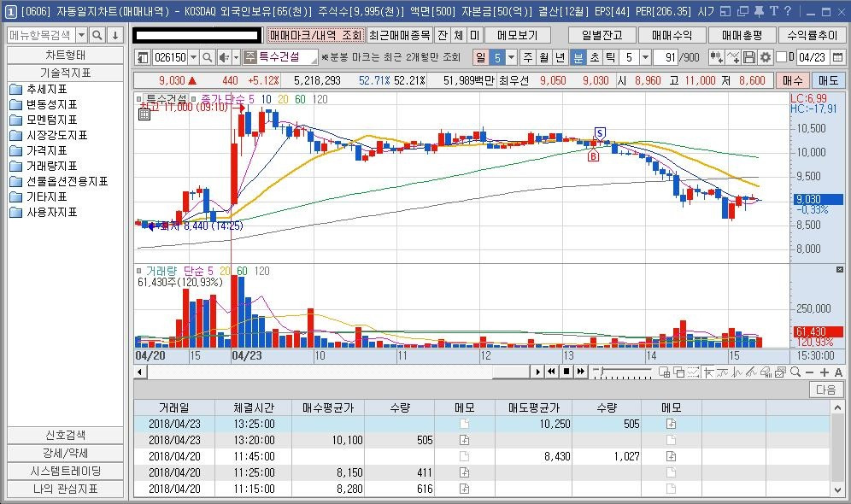Fast forward with the double right arrow button
Viewport: 851px width, 504px height.
[581, 372]
